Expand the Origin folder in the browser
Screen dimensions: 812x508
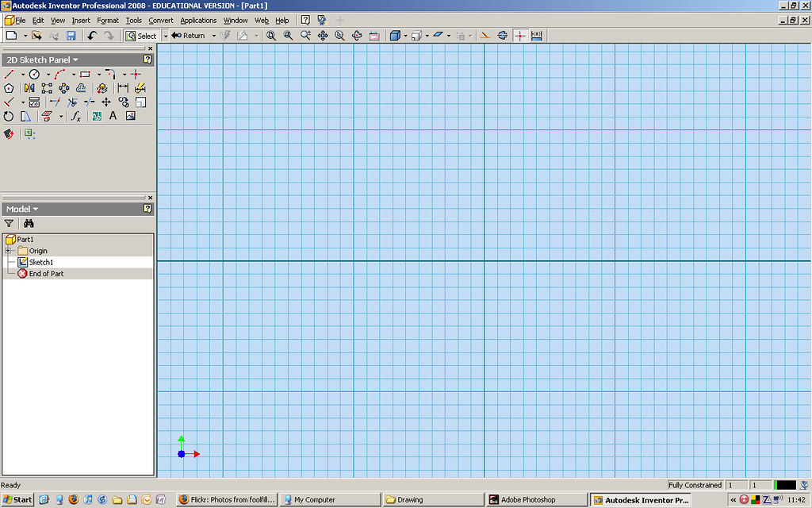pos(7,250)
